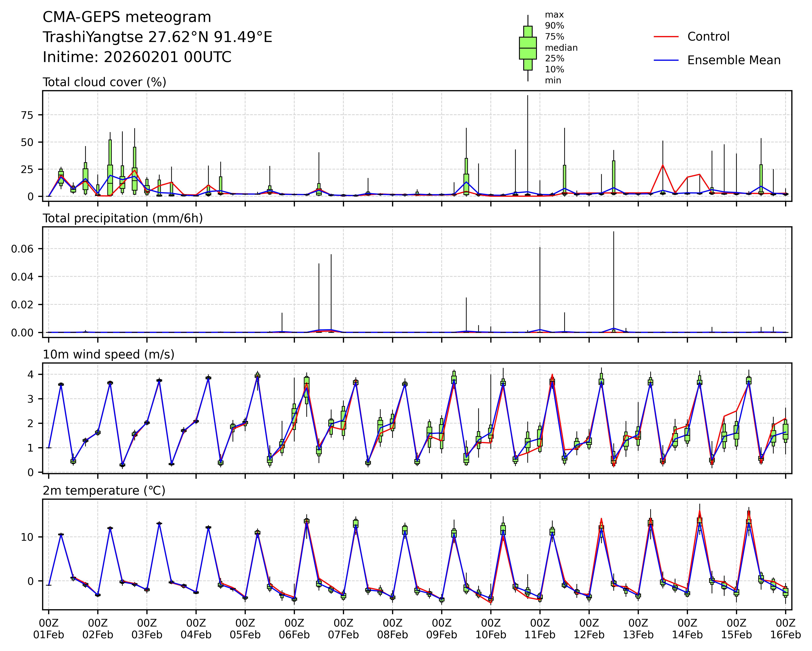Click the CMA-GEPS meteogram title
Image resolution: width=812 pixels, height=651 pixels.
[127, 18]
